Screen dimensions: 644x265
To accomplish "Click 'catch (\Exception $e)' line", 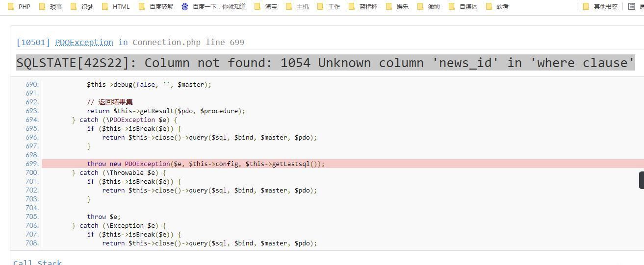I will [119, 225].
